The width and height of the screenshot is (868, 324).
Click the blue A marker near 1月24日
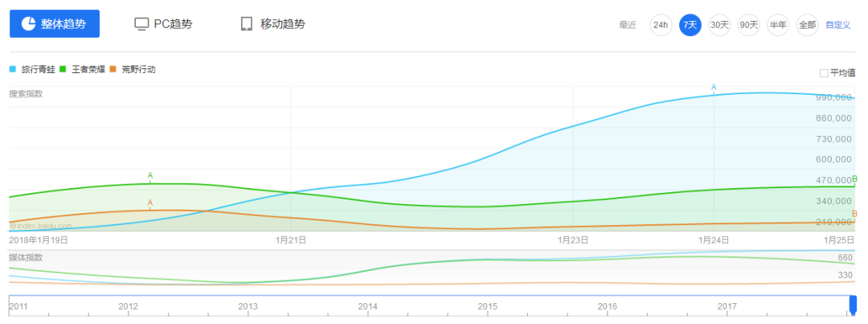[x=714, y=88]
